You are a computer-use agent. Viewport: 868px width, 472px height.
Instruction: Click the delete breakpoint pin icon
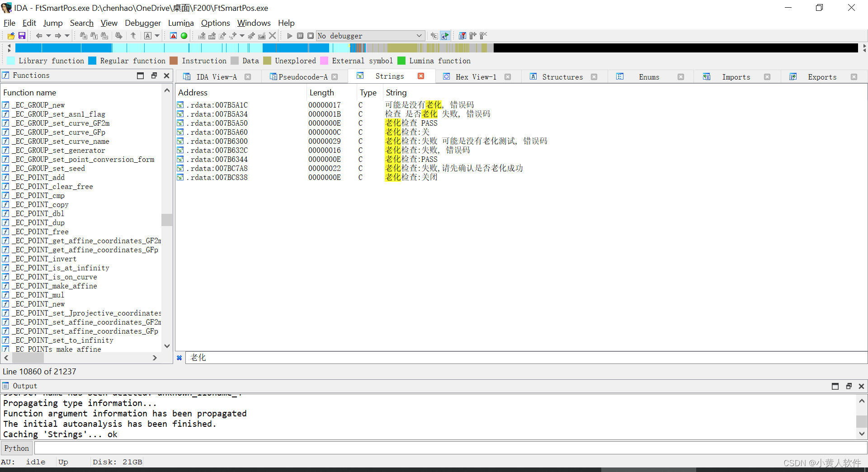pos(483,36)
